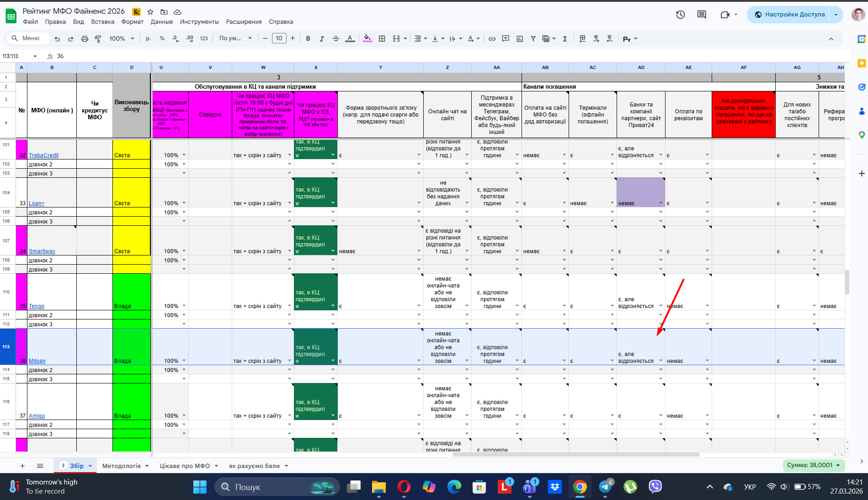Open the Miloan hyperlink

pos(37,361)
